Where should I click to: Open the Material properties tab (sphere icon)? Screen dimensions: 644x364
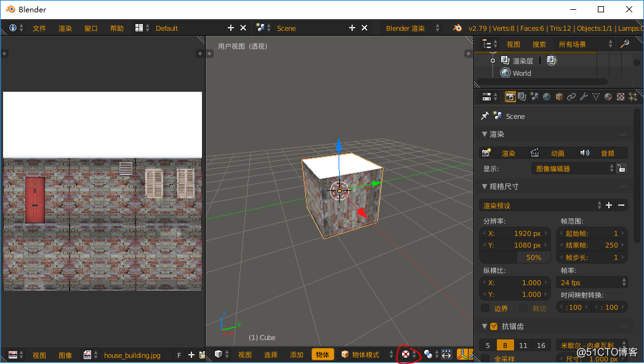click(x=608, y=97)
